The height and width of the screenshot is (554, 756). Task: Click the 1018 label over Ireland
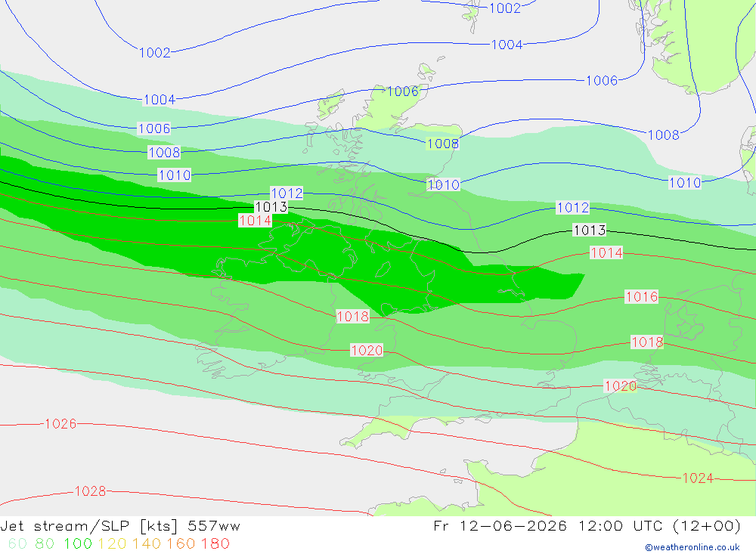352,316
